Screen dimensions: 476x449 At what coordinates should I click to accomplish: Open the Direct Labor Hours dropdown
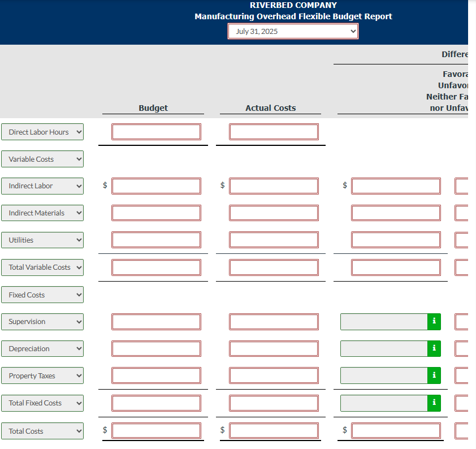(x=42, y=132)
